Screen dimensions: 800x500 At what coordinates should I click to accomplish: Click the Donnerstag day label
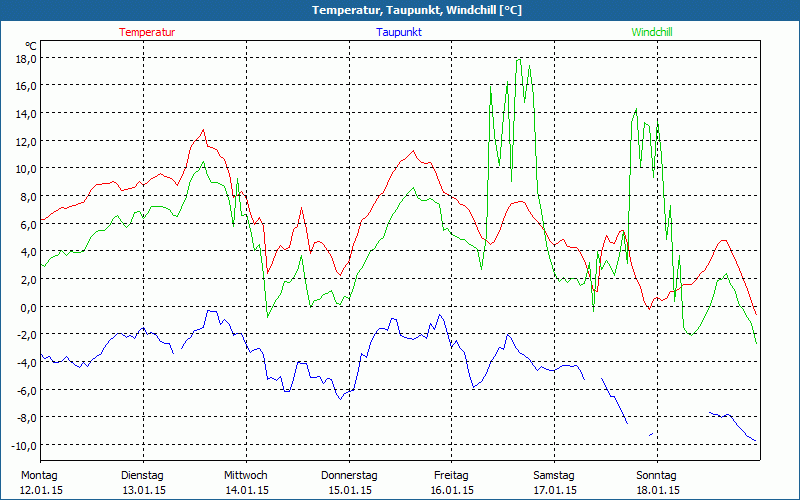[x=349, y=476]
